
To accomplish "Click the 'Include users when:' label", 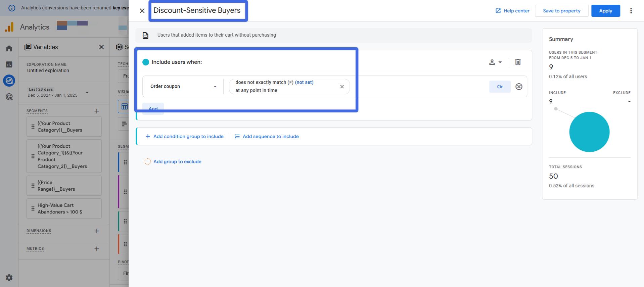I will pyautogui.click(x=177, y=62).
